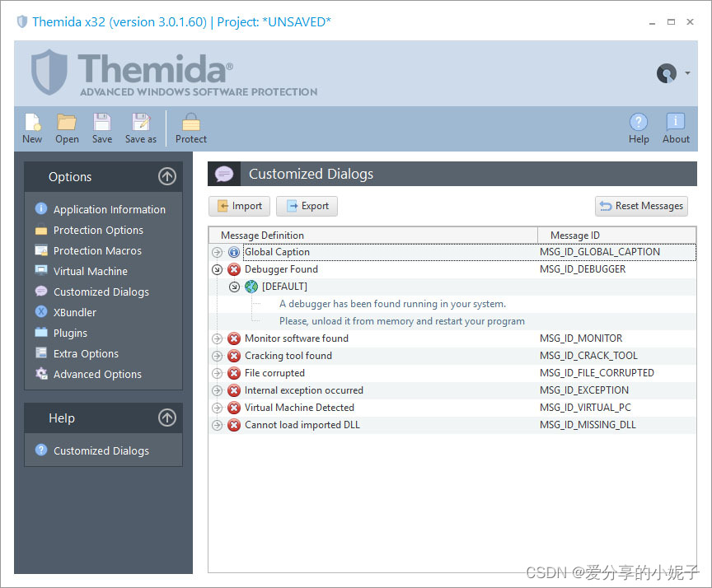Click red error icon beside Cracking tool found

pos(234,356)
